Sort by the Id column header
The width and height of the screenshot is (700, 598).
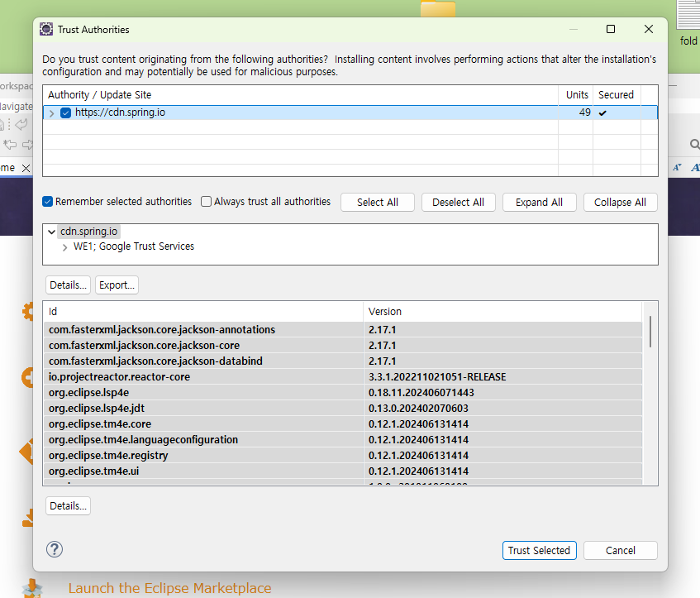tap(203, 312)
